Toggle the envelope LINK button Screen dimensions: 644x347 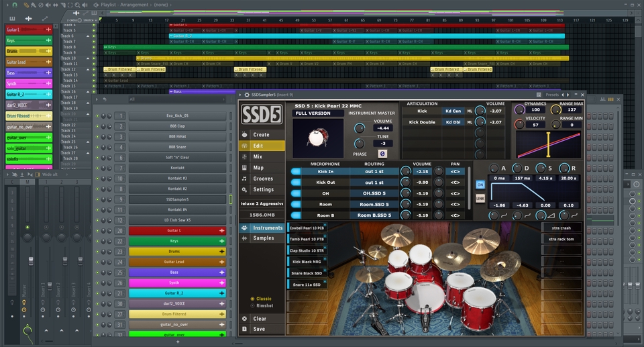[480, 198]
